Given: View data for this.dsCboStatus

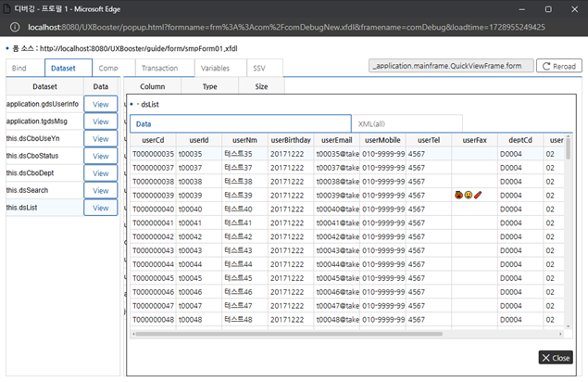Looking at the screenshot, I should pos(101,156).
